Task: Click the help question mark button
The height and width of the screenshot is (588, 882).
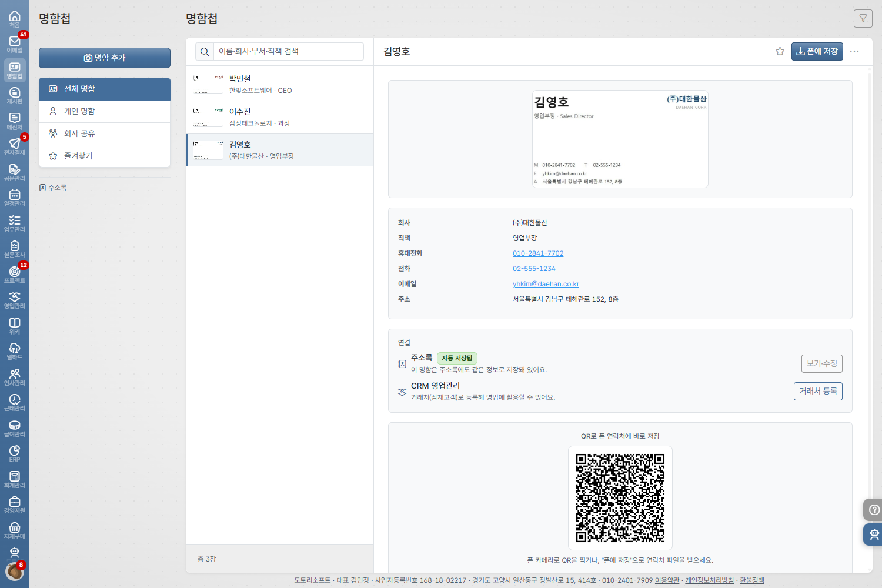Action: [x=874, y=510]
